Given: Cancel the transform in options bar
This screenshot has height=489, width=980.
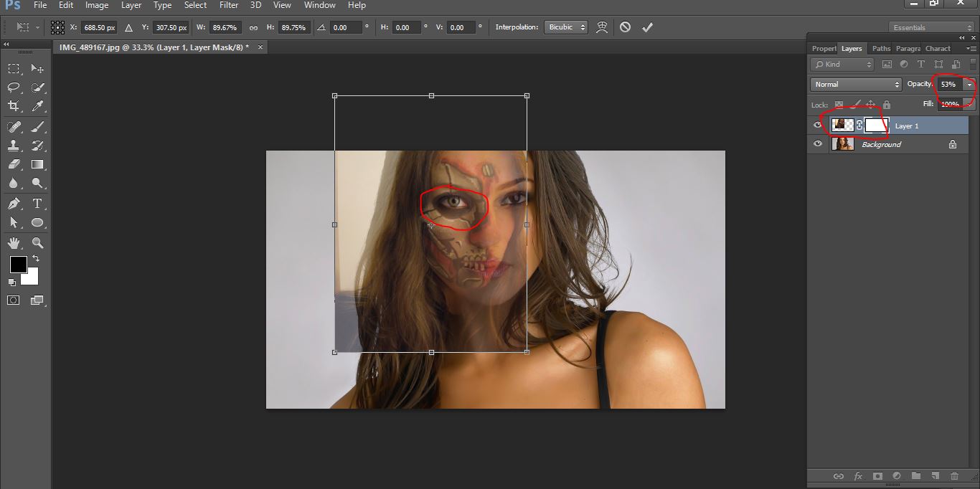Looking at the screenshot, I should (x=625, y=27).
